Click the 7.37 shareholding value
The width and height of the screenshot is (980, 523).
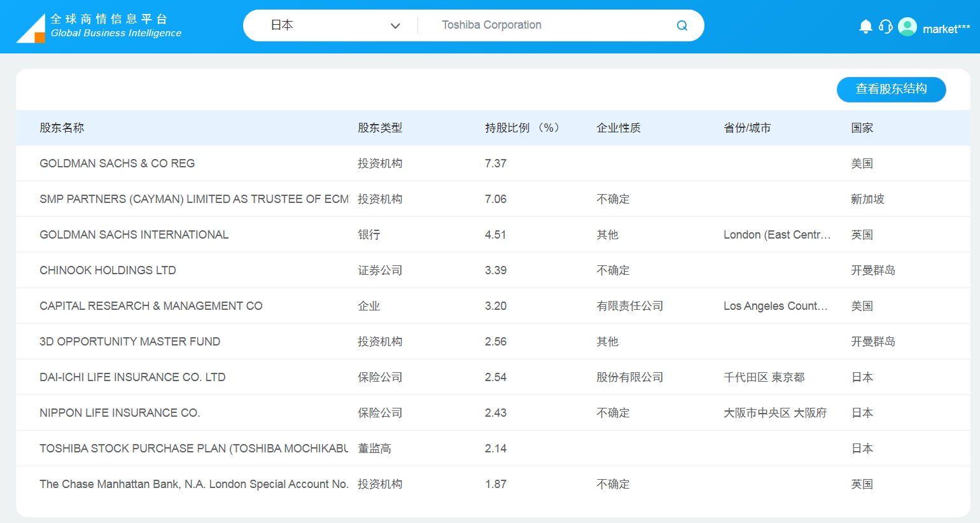(x=496, y=164)
